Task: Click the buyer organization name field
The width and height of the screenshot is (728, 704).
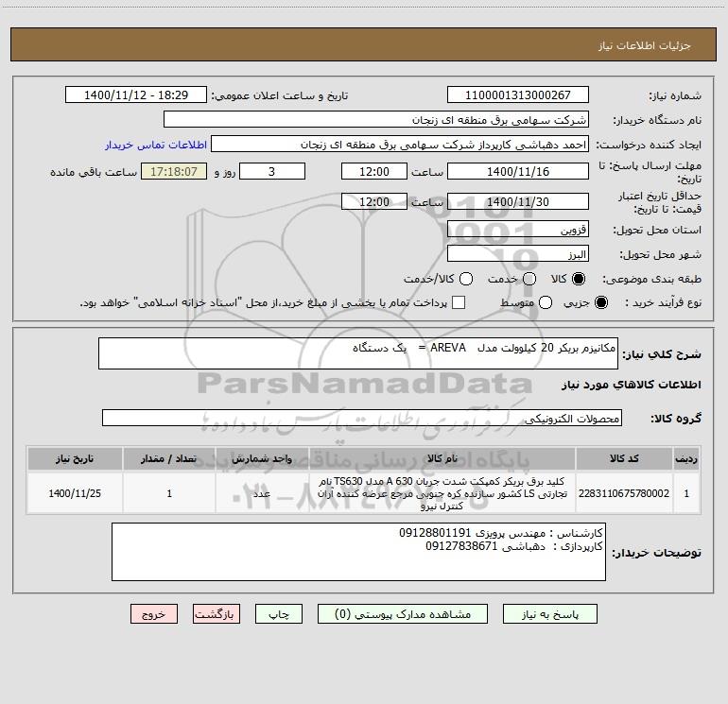Action: [x=376, y=119]
